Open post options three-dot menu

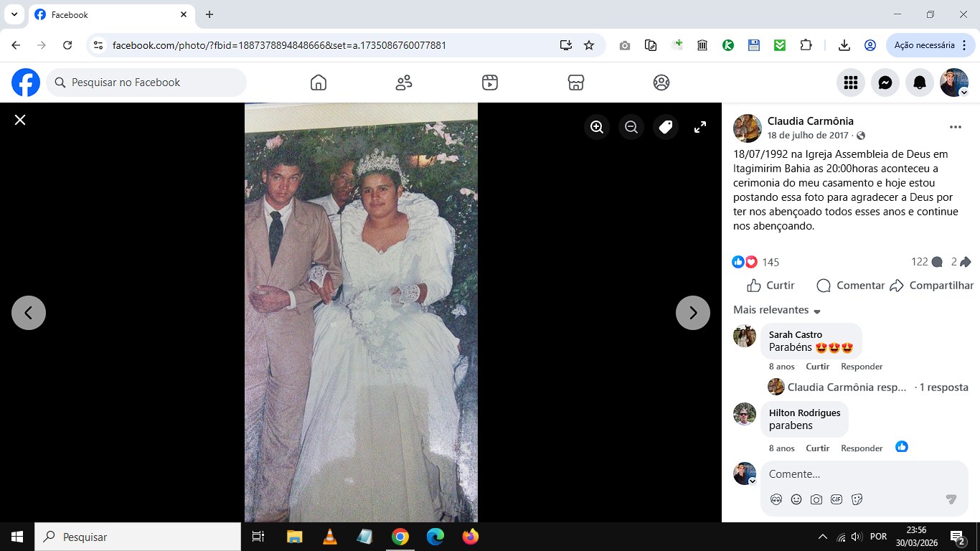click(955, 127)
